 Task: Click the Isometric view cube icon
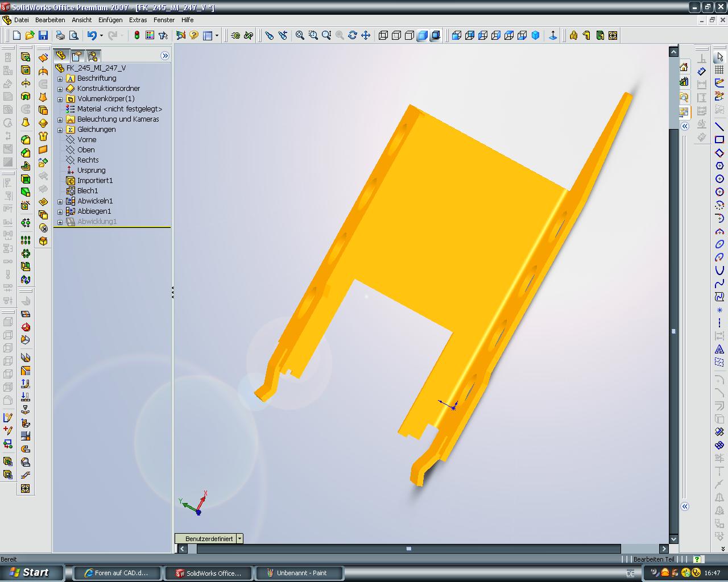coord(535,35)
